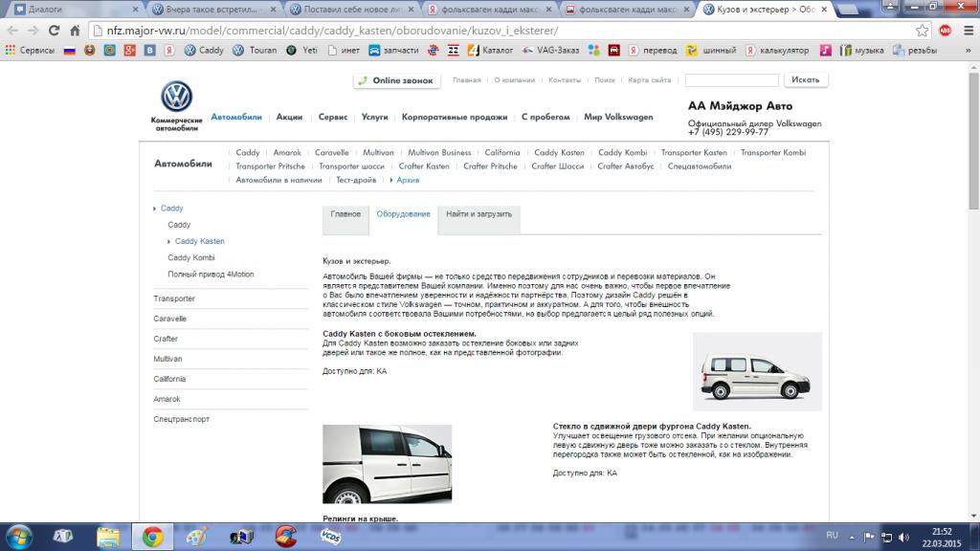Open the VK bookmark icon

click(x=149, y=50)
